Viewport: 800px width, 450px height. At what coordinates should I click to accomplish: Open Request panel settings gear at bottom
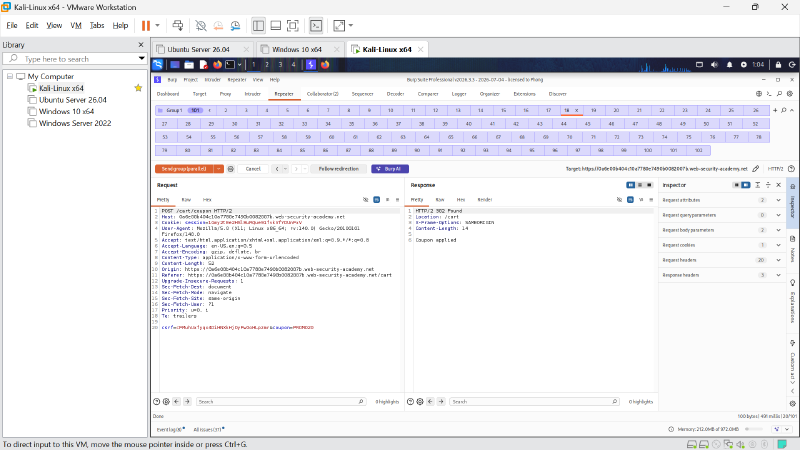click(x=166, y=402)
